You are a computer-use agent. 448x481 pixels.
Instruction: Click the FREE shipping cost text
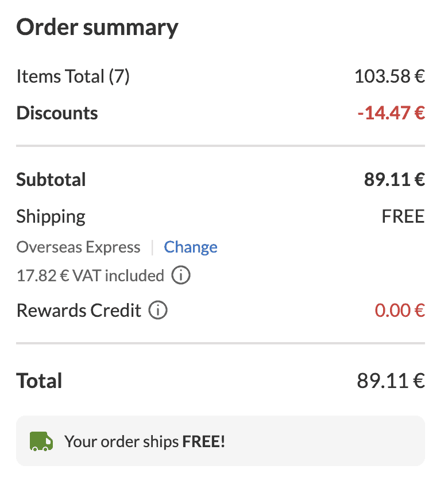(403, 216)
